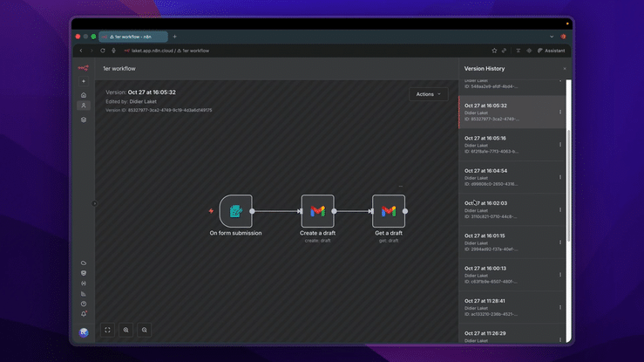
Task: Go forward in the browser
Action: click(92, 51)
